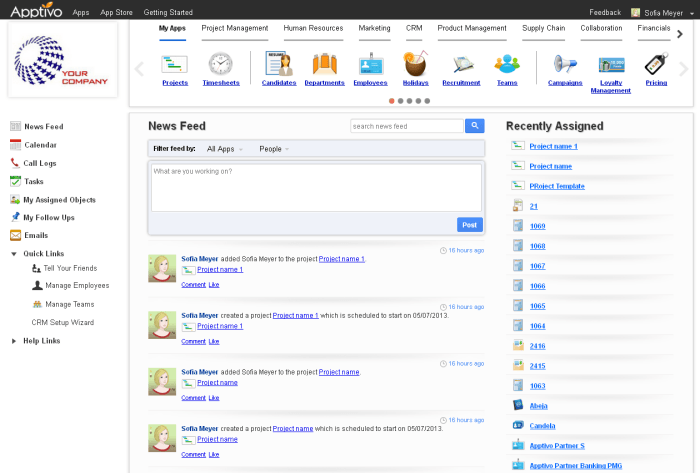Open the Campaigns megaphone icon
The height and width of the screenshot is (473, 700).
point(565,64)
